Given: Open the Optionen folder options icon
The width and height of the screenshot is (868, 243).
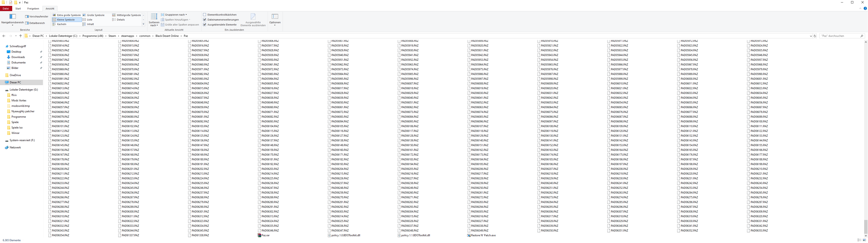Looking at the screenshot, I should 275,17.
